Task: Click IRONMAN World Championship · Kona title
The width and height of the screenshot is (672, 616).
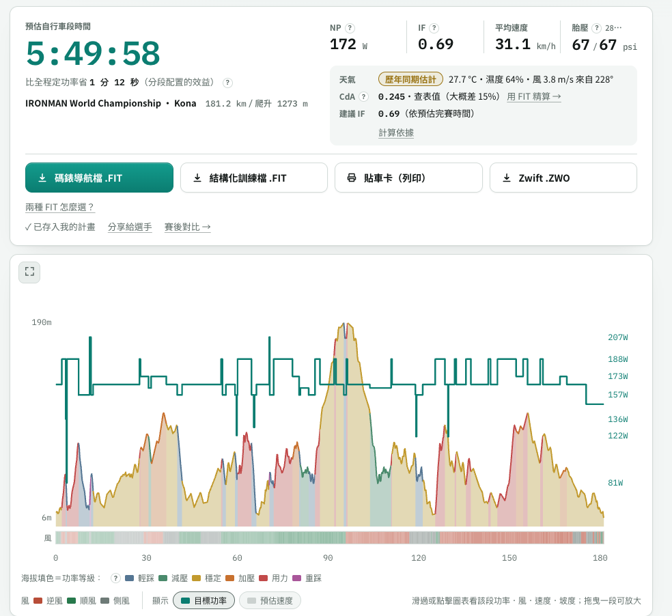Action: click(111, 103)
